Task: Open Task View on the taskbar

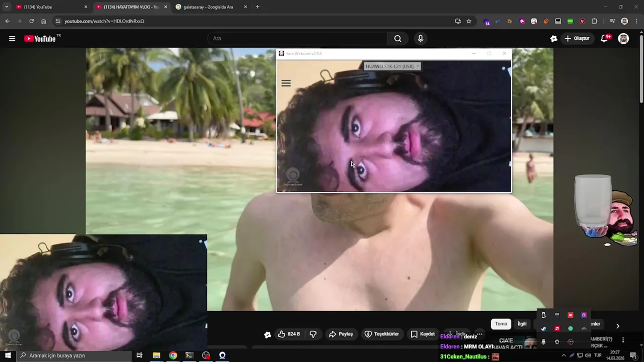Action: (x=139, y=355)
